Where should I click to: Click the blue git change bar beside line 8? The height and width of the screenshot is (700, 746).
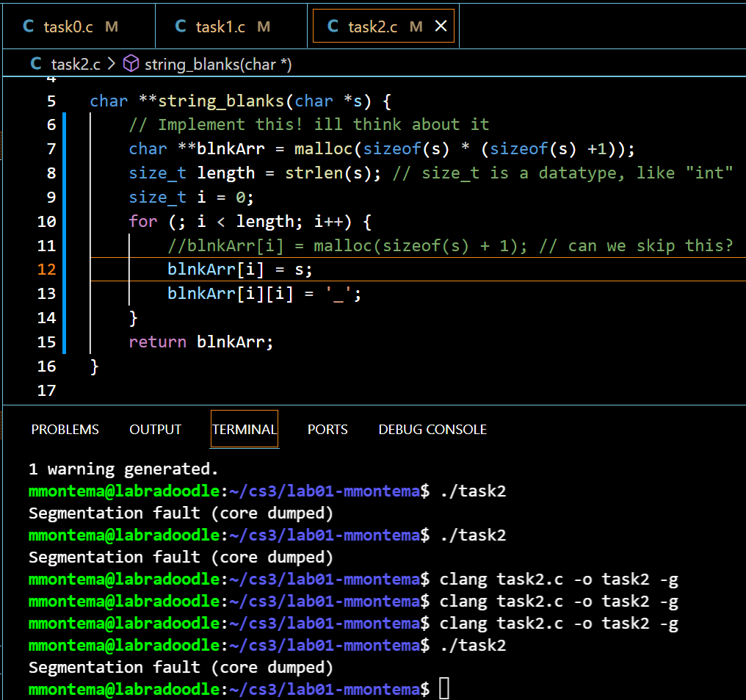click(65, 173)
